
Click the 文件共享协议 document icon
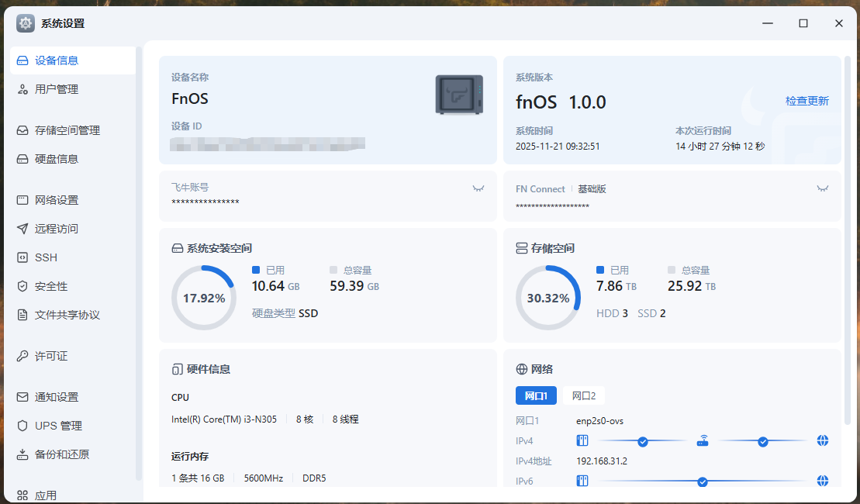pos(22,315)
